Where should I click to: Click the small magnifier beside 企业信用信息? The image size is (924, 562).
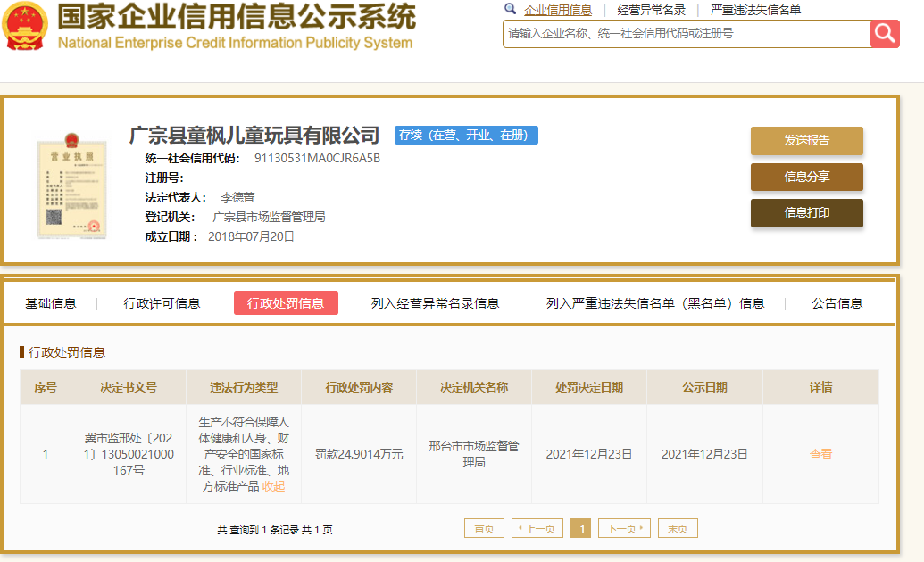click(511, 9)
